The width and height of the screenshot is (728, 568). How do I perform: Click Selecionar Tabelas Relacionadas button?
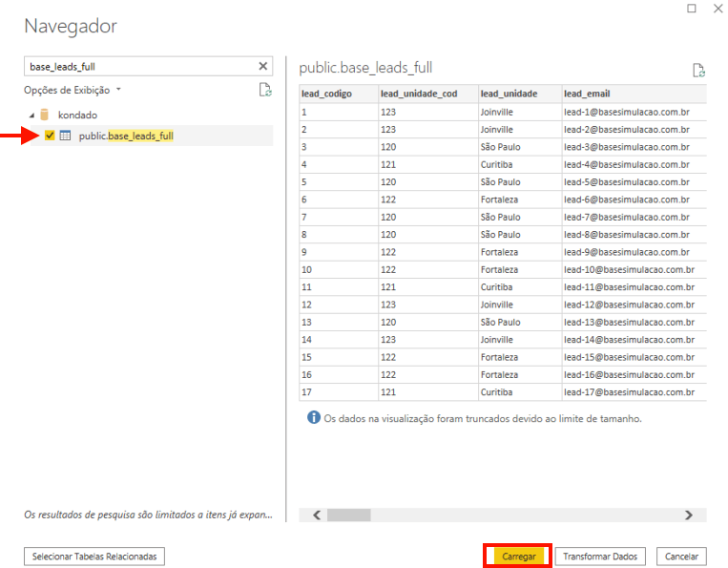[x=94, y=556]
